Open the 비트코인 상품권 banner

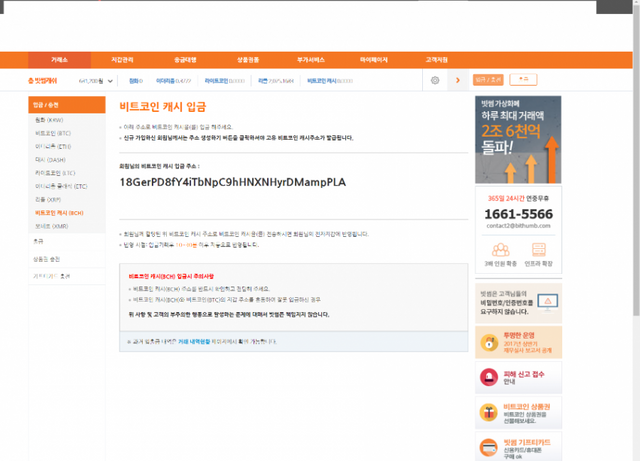tap(518, 412)
